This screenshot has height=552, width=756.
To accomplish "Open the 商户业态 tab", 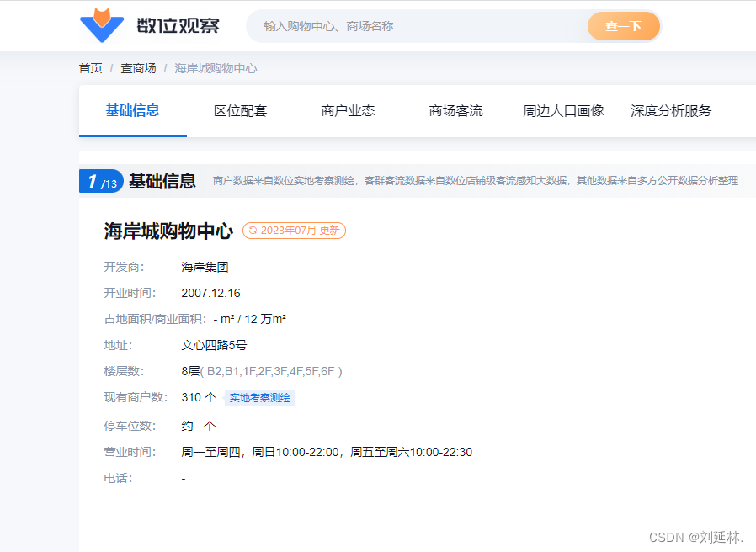I will pyautogui.click(x=348, y=111).
